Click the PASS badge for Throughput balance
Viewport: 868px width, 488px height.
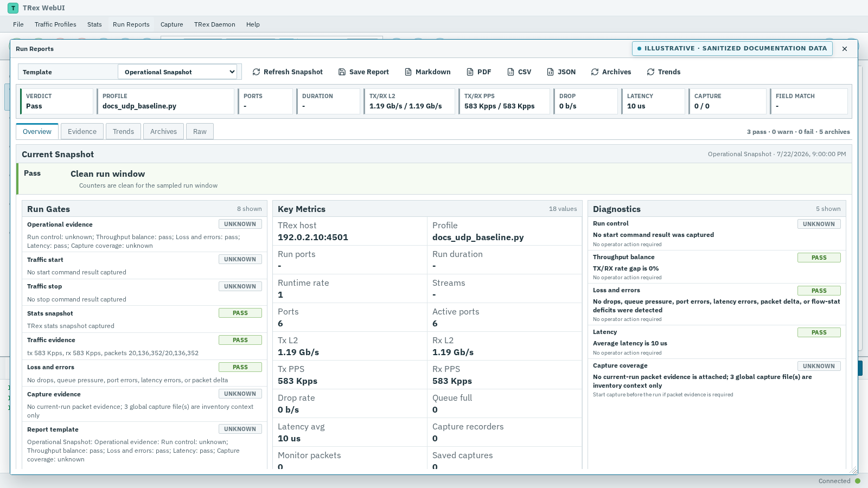point(819,258)
